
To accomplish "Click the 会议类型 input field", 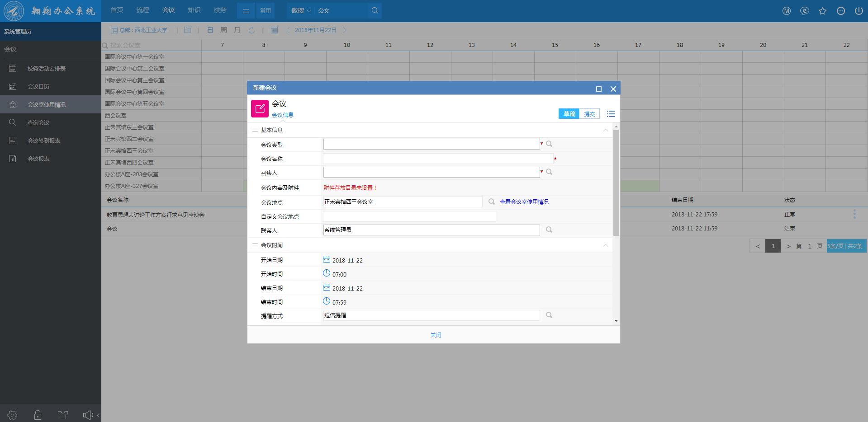I will pos(432,144).
